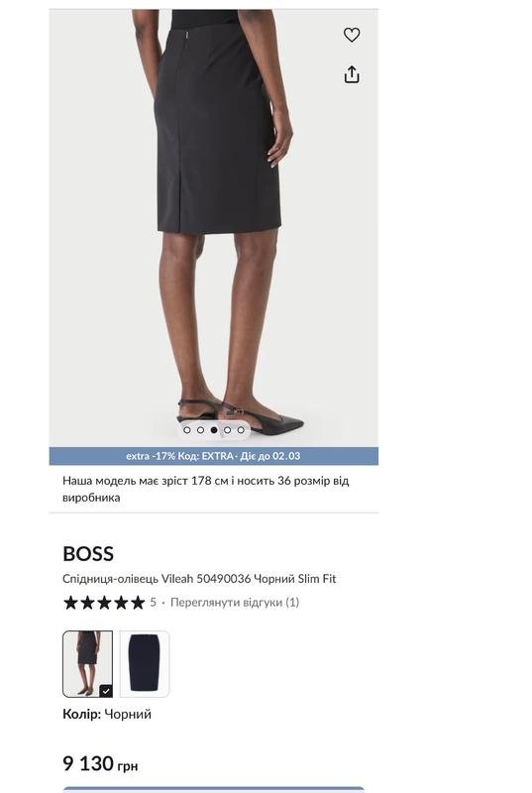The width and height of the screenshot is (532, 793).
Task: Click the main product photo of skirt
Action: coord(214,228)
